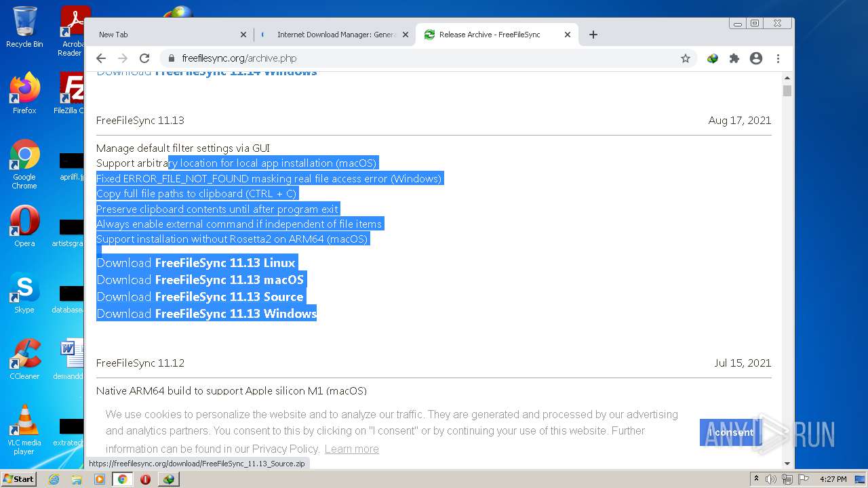Open the Action Center flag tray icon
Viewport: 868px width, 488px height.
click(x=804, y=479)
